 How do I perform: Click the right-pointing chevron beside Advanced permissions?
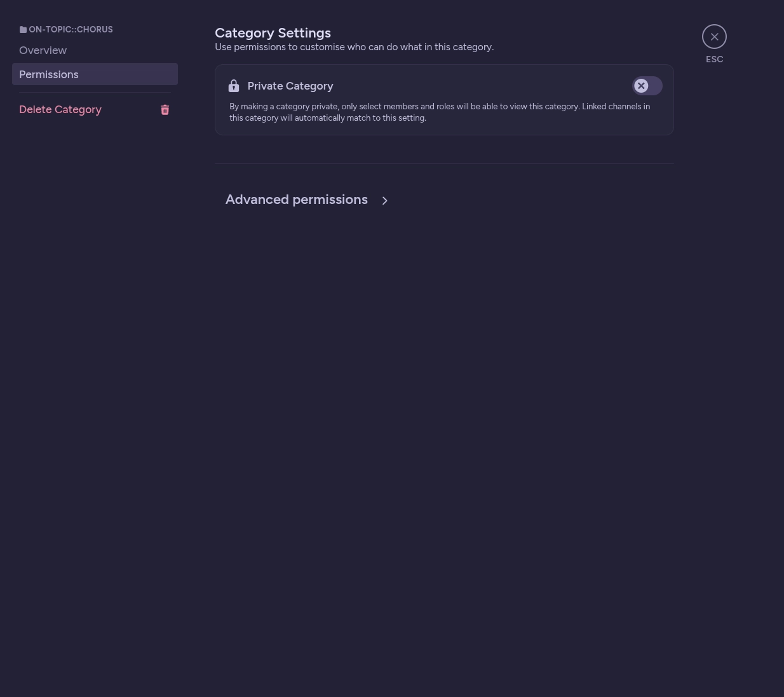(x=384, y=200)
